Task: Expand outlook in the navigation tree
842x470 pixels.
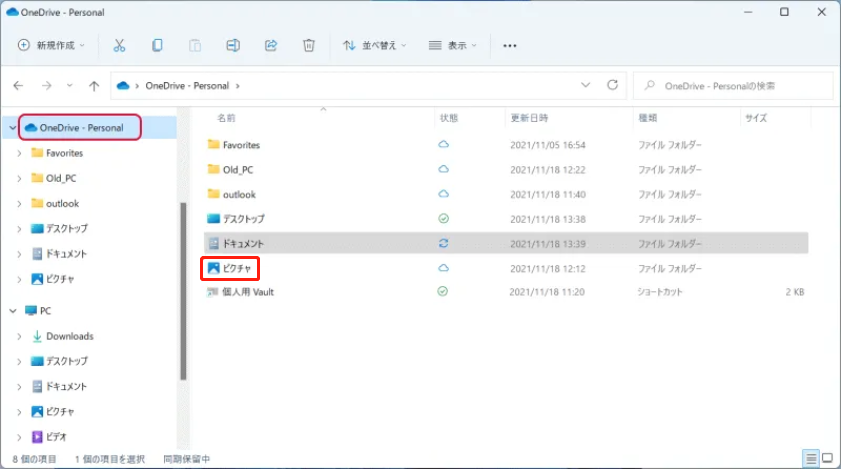Action: (x=19, y=204)
